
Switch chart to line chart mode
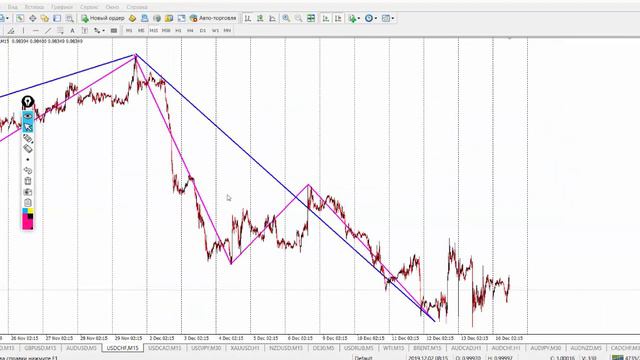click(272, 18)
